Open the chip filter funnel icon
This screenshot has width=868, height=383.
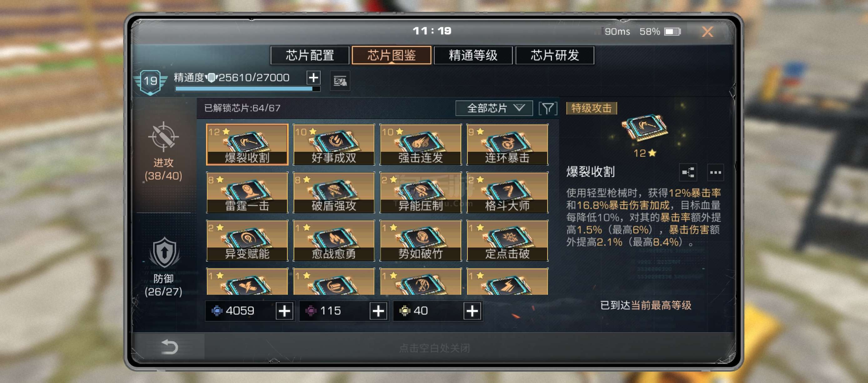click(x=548, y=108)
